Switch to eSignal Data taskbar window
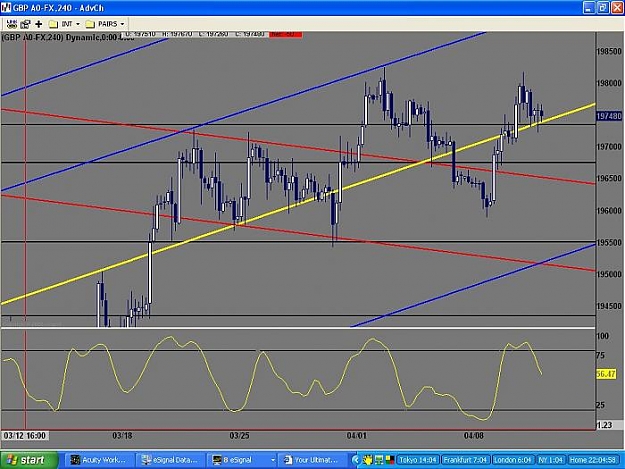This screenshot has height=469, width=625. click(171, 460)
